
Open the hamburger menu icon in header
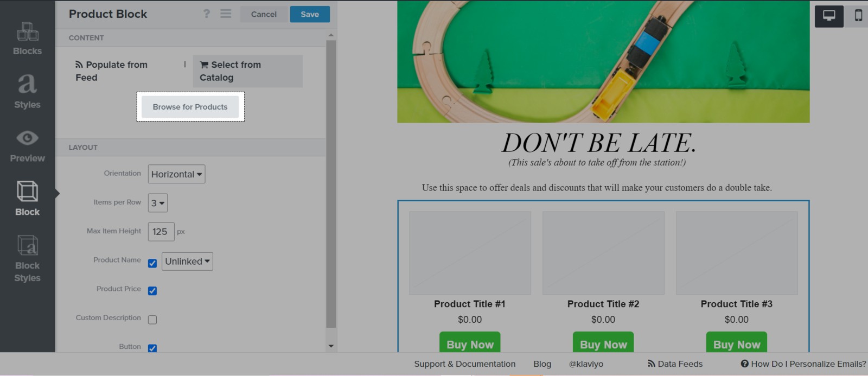pos(226,14)
